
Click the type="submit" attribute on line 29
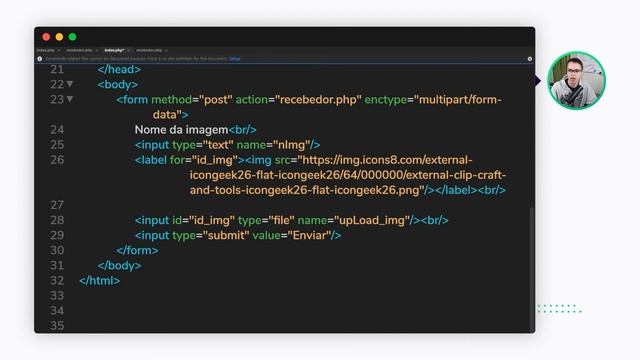click(211, 236)
